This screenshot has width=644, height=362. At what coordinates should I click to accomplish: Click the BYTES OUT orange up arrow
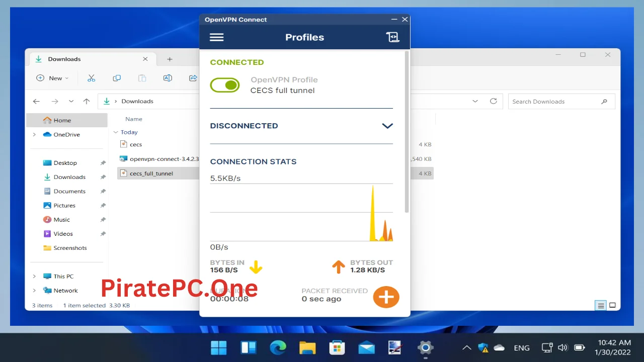point(339,267)
